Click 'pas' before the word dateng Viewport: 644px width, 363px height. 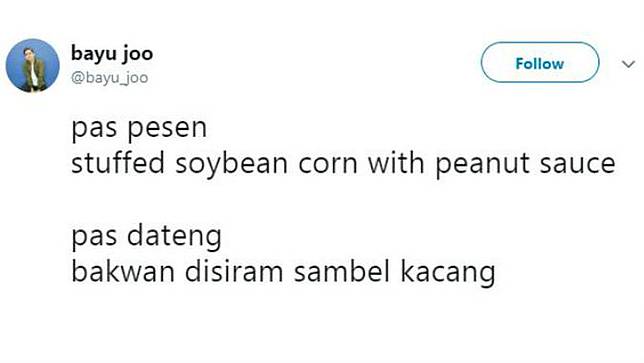(x=94, y=239)
